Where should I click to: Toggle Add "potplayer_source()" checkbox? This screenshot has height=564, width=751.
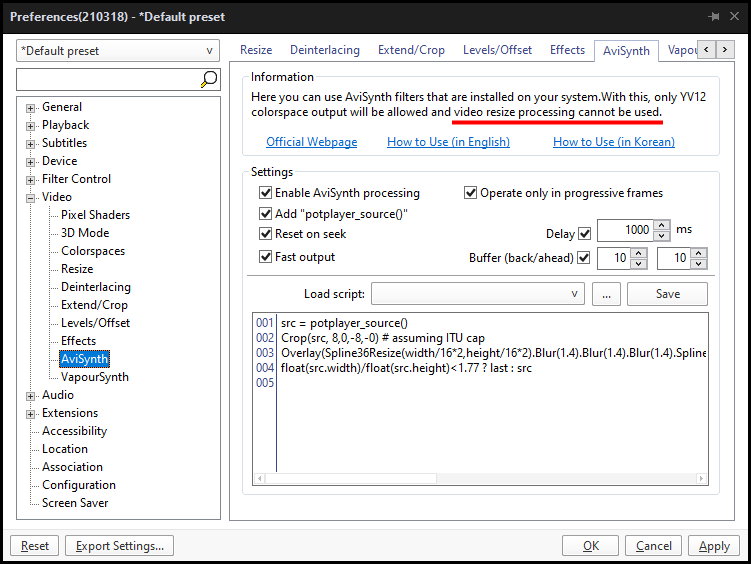(265, 214)
